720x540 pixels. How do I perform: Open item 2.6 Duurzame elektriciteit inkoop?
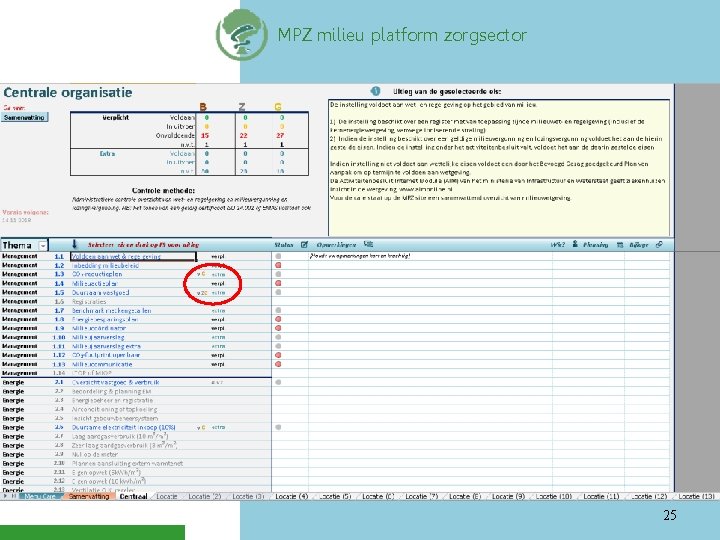124,427
